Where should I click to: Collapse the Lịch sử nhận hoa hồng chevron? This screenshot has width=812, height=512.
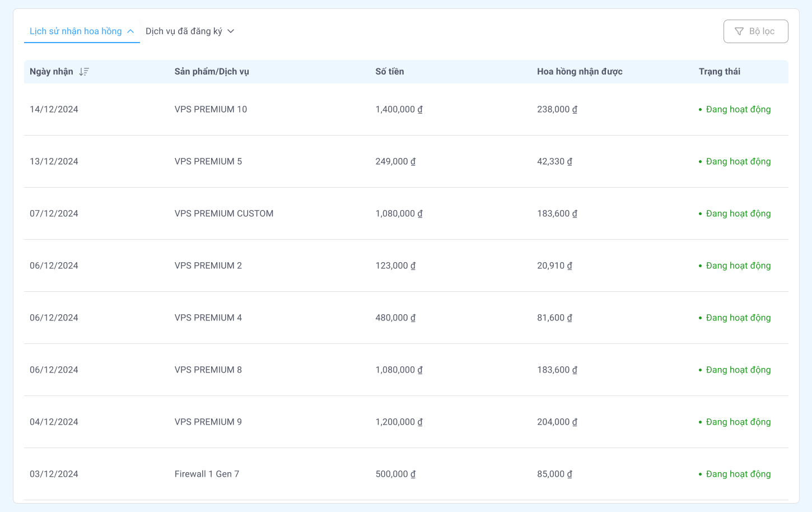click(130, 31)
